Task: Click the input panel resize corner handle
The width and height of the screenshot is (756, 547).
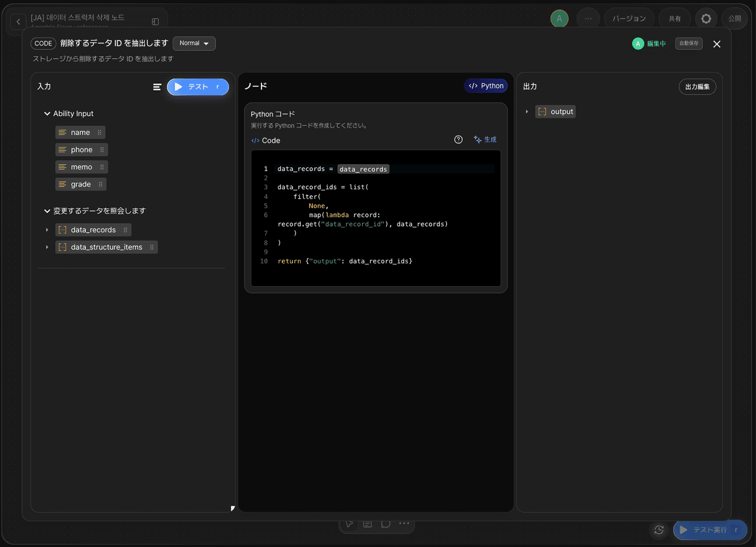Action: [233, 508]
